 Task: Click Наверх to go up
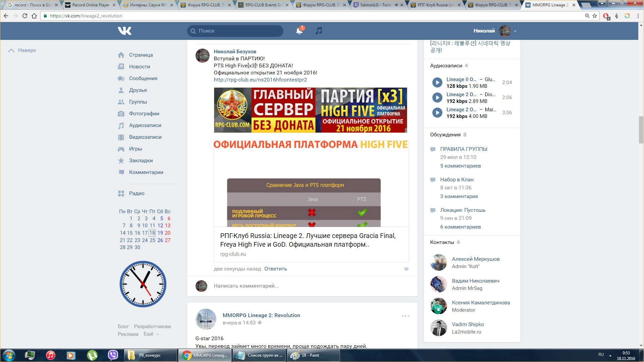(x=22, y=50)
